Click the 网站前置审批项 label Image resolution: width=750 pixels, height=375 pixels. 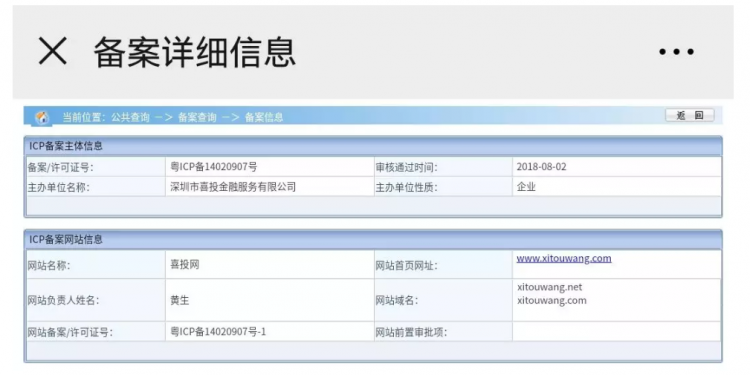pyautogui.click(x=411, y=332)
